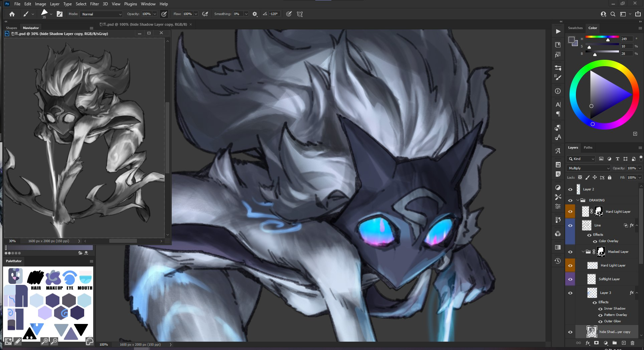
Task: Click the Home icon in options bar
Action: coord(12,14)
